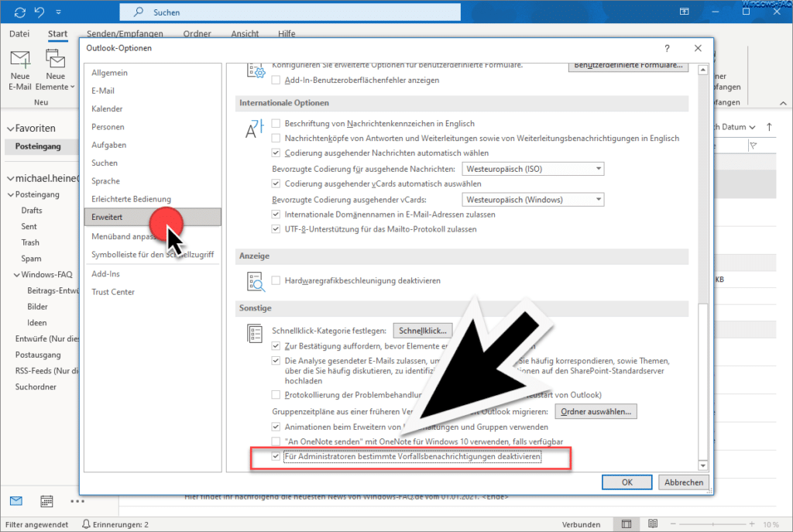Switch to Calendar icon in bottom navigation
Screen dimensions: 793x532
click(x=46, y=501)
